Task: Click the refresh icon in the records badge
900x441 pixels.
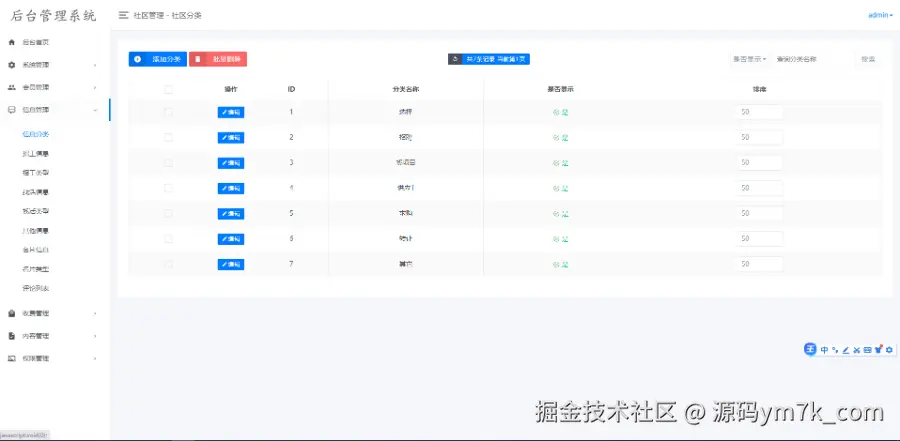Action: [455, 59]
